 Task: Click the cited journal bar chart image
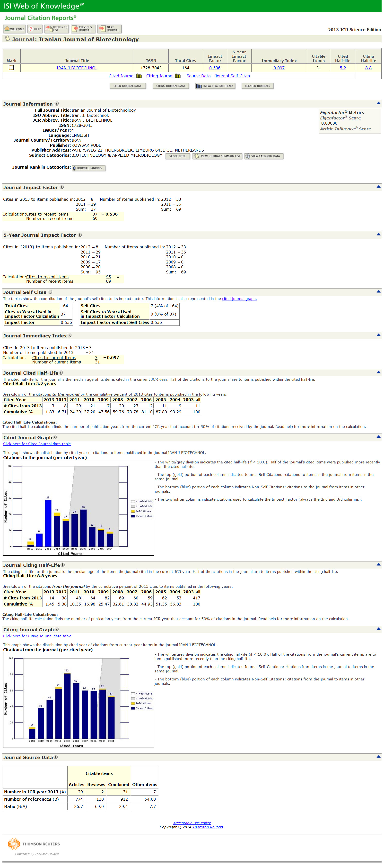(x=79, y=507)
